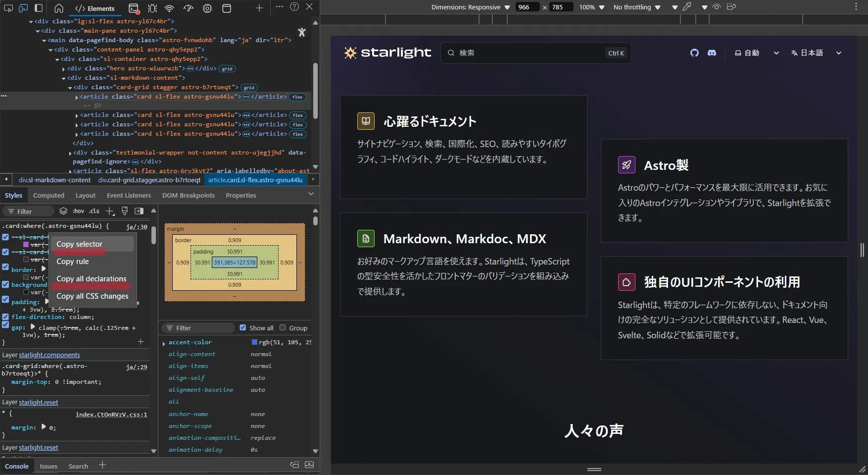The height and width of the screenshot is (475, 868).
Task: Close the DevTools panel
Action: (309, 7)
